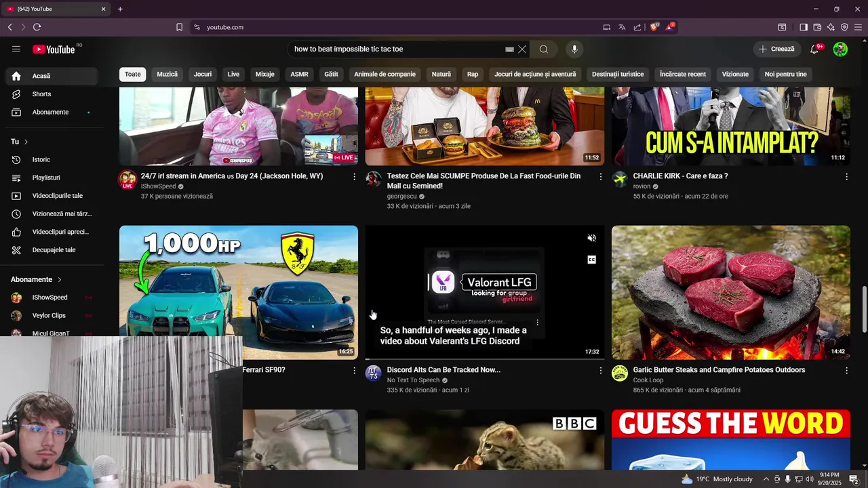The image size is (868, 488).
Task: Open the Windows notification center
Action: [x=854, y=479]
